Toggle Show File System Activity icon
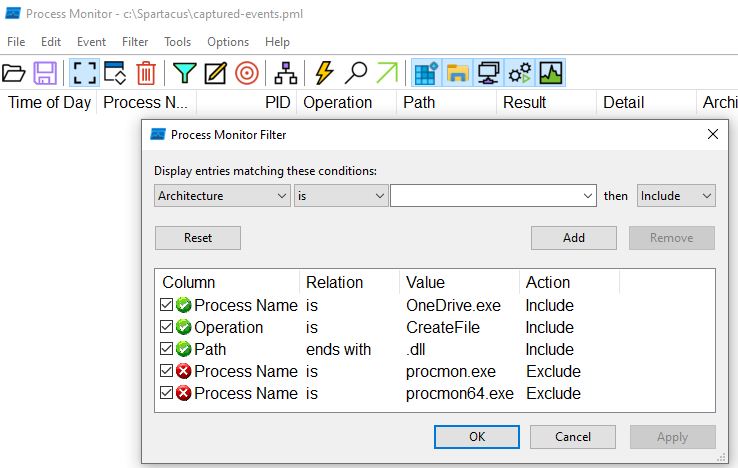The image size is (738, 468). pyautogui.click(x=457, y=73)
